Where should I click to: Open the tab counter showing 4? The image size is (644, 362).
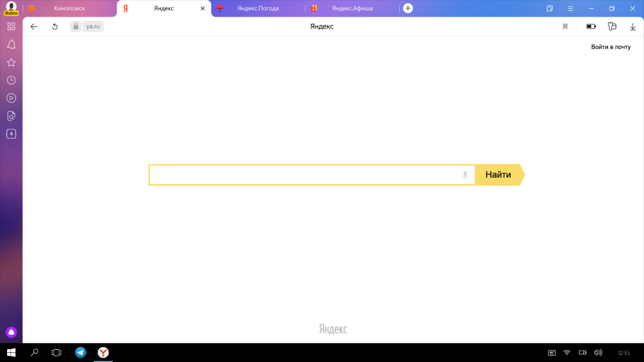tap(11, 134)
